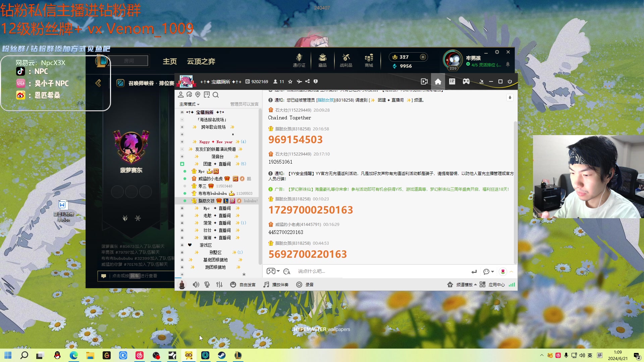Click the chat area vertical scrollbar

coord(516,193)
